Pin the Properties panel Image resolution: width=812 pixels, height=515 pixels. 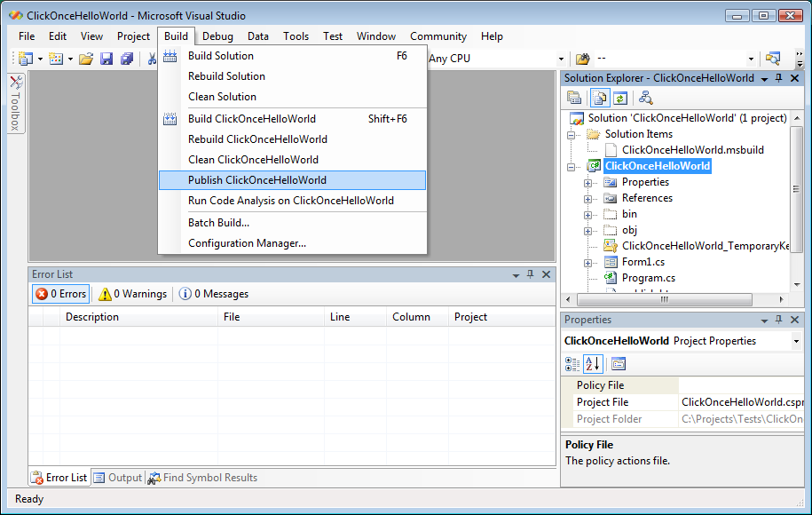click(x=779, y=320)
